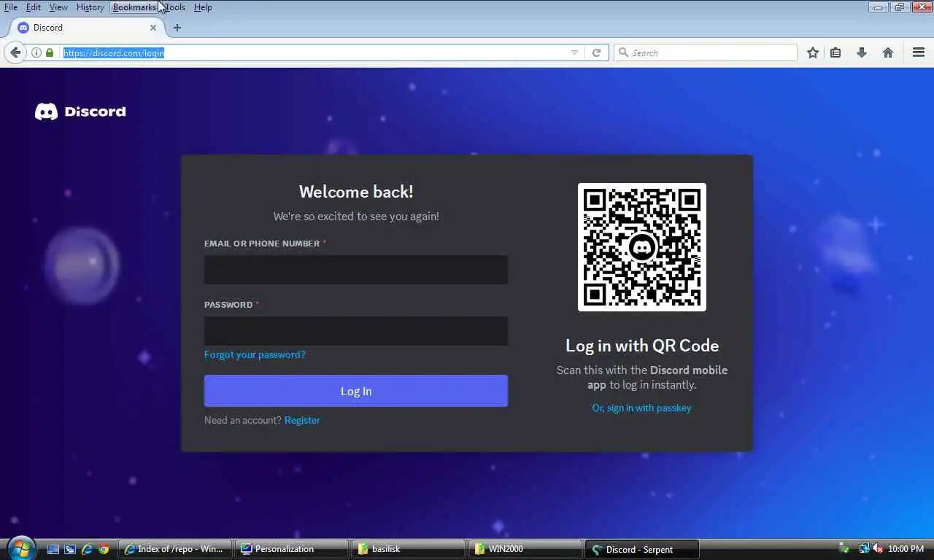The width and height of the screenshot is (934, 560).
Task: Click the Register link
Action: 302,420
